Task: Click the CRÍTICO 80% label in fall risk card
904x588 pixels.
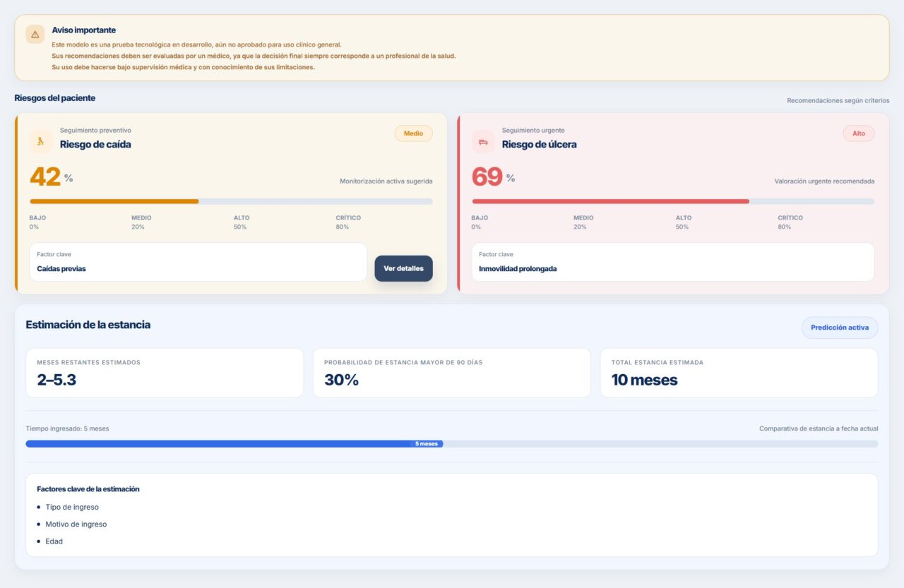Action: click(350, 222)
